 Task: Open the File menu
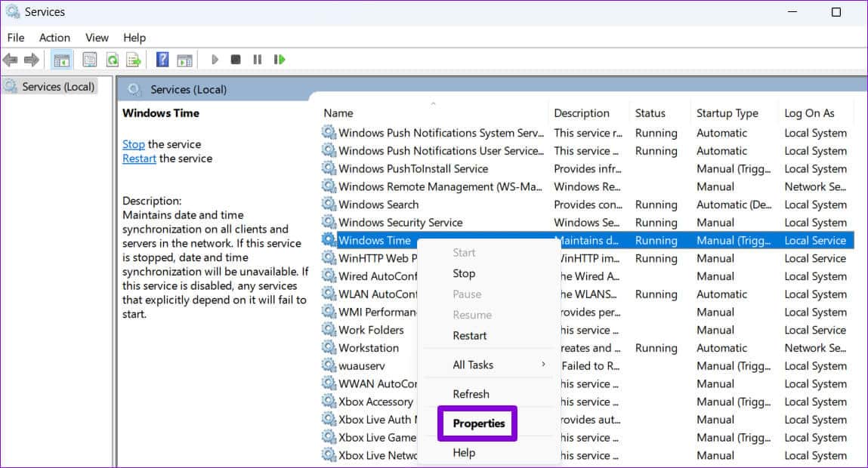pos(16,38)
